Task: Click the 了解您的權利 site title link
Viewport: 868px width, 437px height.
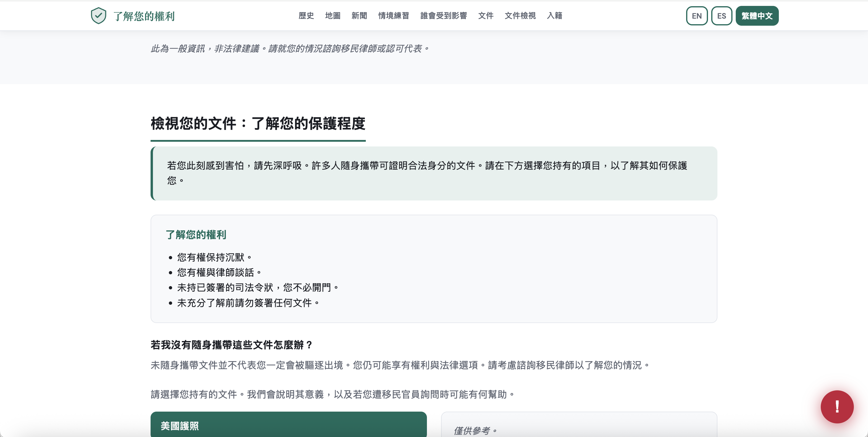Action: click(144, 16)
